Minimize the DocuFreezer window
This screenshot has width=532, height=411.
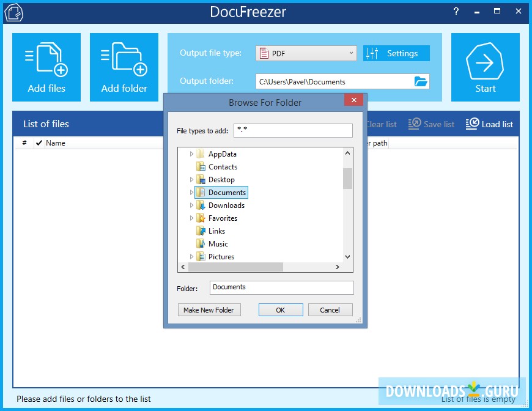[x=477, y=12]
